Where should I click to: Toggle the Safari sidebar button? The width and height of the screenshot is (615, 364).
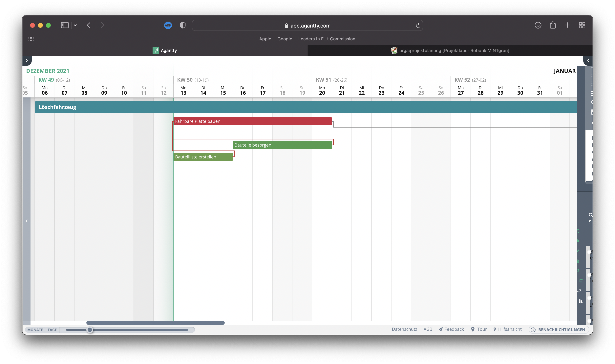pos(65,25)
